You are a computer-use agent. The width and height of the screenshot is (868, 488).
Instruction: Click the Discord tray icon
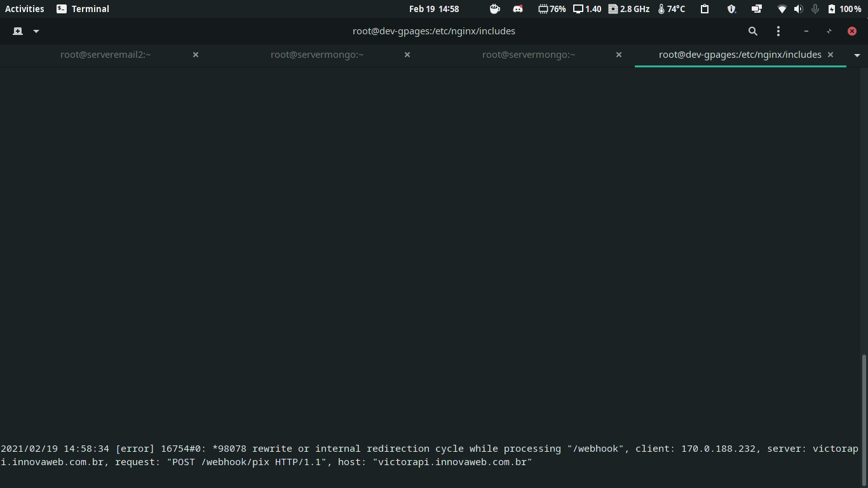[x=518, y=9]
